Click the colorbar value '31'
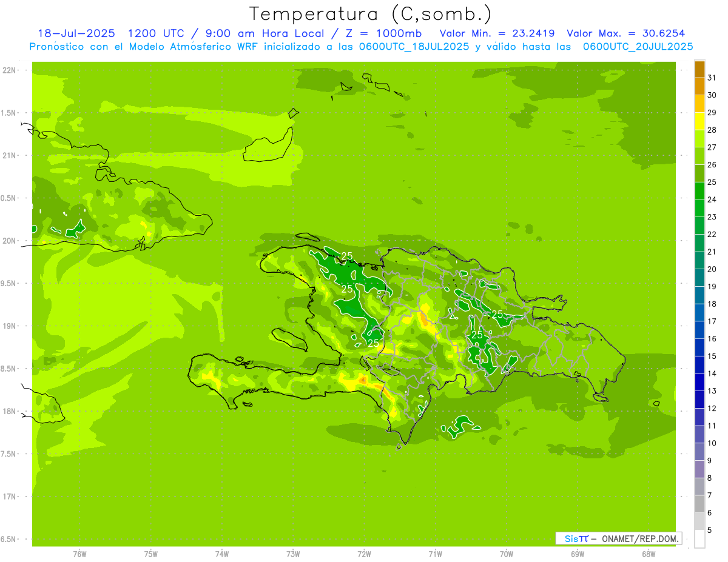 point(712,78)
